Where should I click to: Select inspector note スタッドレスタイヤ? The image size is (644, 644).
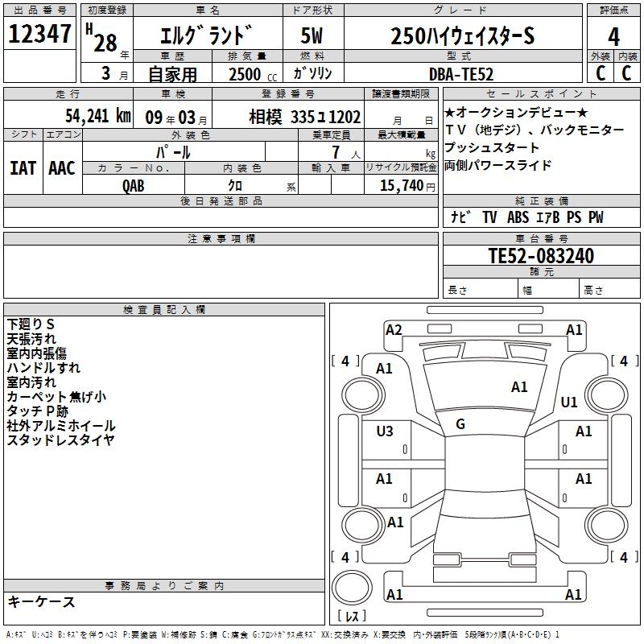click(60, 440)
